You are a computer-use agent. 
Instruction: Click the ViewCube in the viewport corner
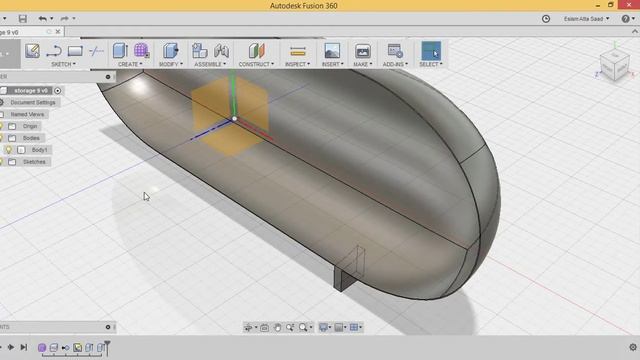614,64
